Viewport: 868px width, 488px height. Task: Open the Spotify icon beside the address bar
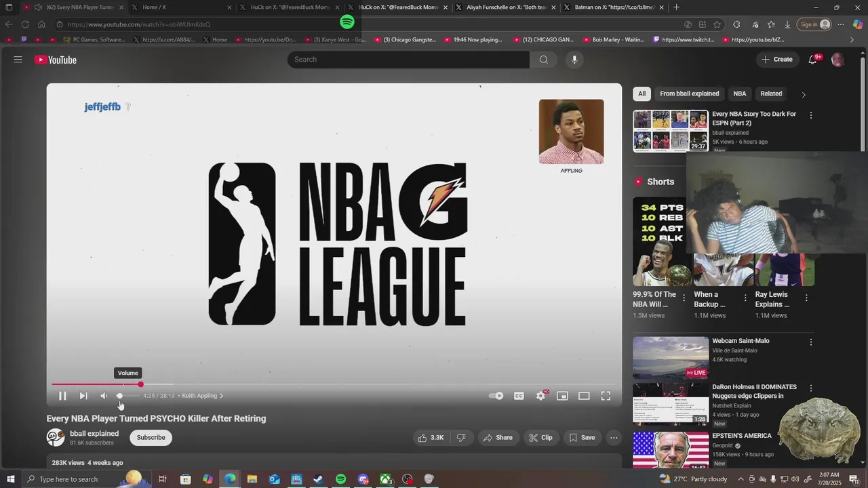347,22
